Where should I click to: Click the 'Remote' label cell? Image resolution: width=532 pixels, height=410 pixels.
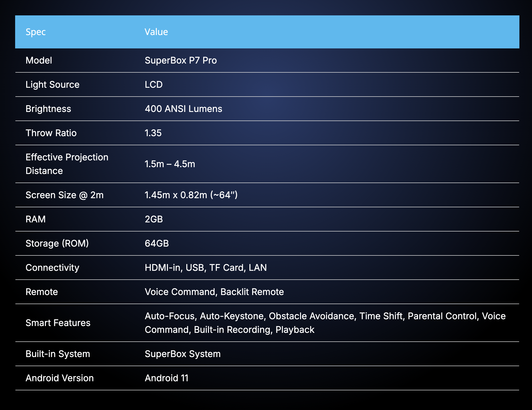[x=42, y=292]
